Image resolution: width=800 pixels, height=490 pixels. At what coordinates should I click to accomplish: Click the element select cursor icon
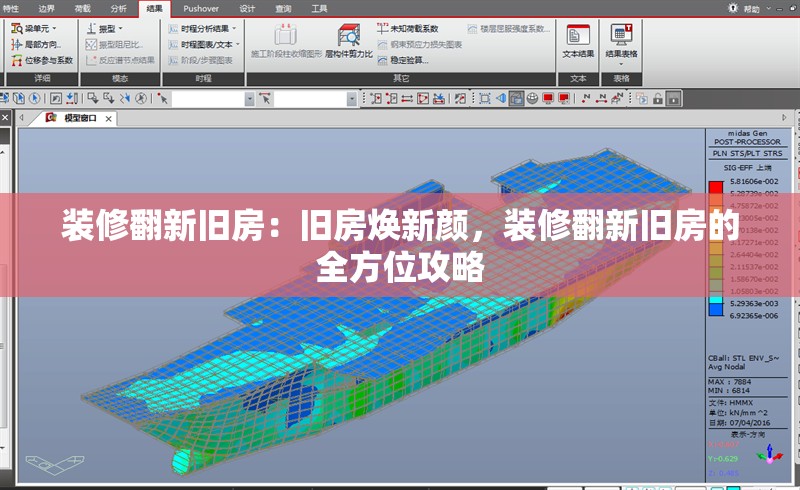(265, 98)
